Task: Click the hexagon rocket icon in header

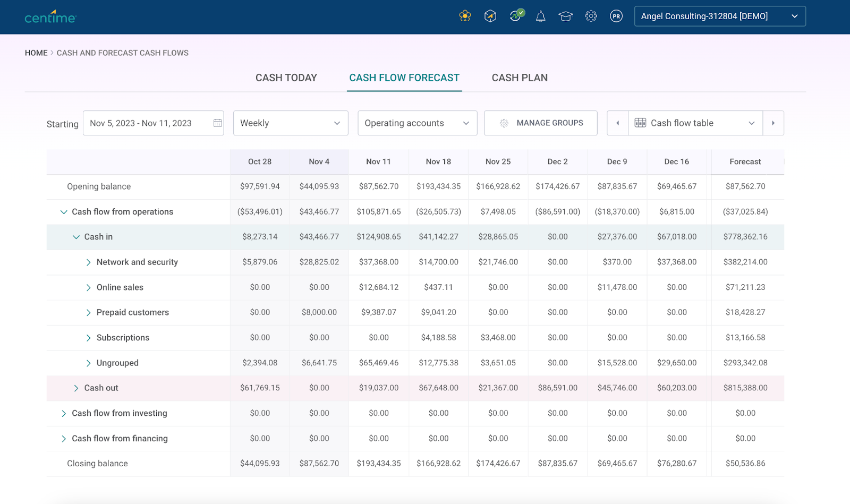Action: 490,16
